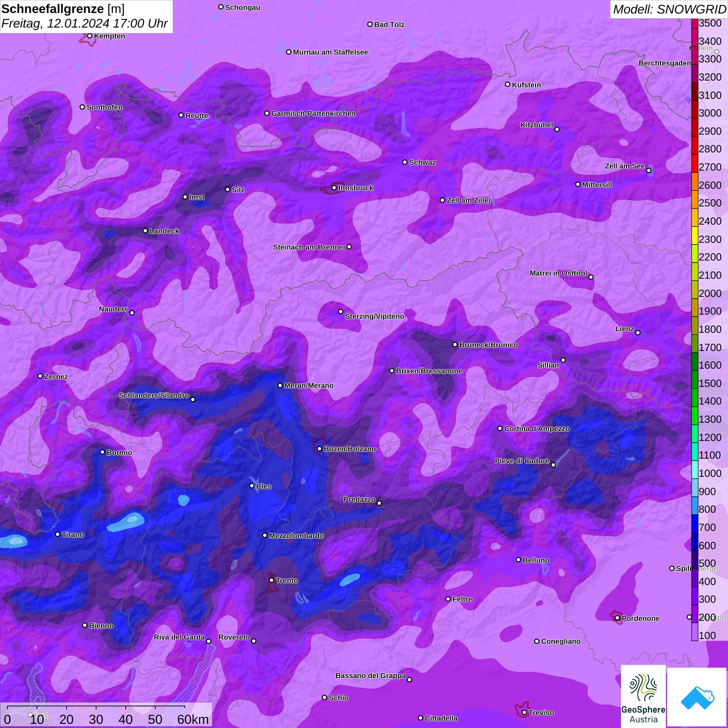Click the Bormio location dot
Image resolution: width=728 pixels, height=728 pixels.
pyautogui.click(x=102, y=452)
